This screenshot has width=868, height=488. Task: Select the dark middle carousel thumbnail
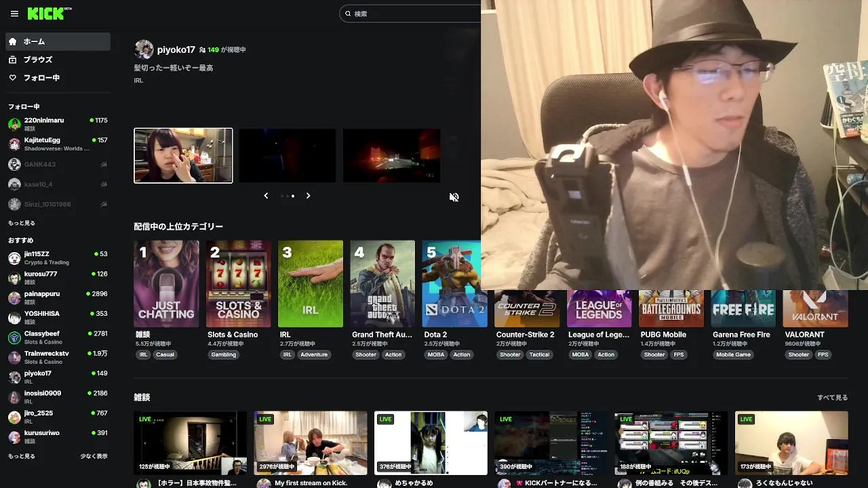point(288,155)
